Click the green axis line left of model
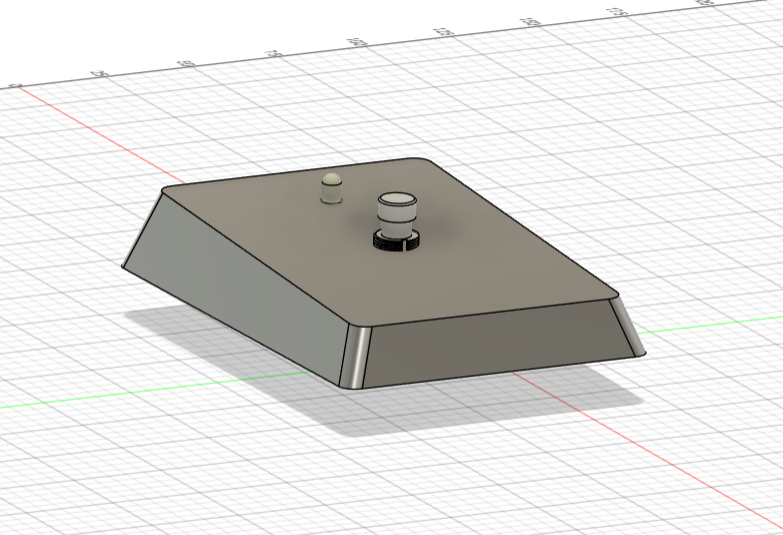Screen dimensions: 783x535 pyautogui.click(x=150, y=391)
